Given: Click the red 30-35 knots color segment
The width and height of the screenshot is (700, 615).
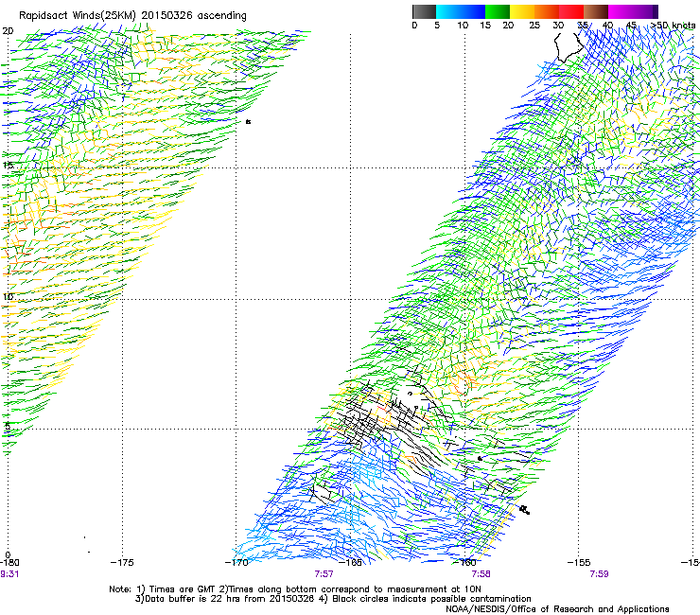Looking at the screenshot, I should click(571, 11).
